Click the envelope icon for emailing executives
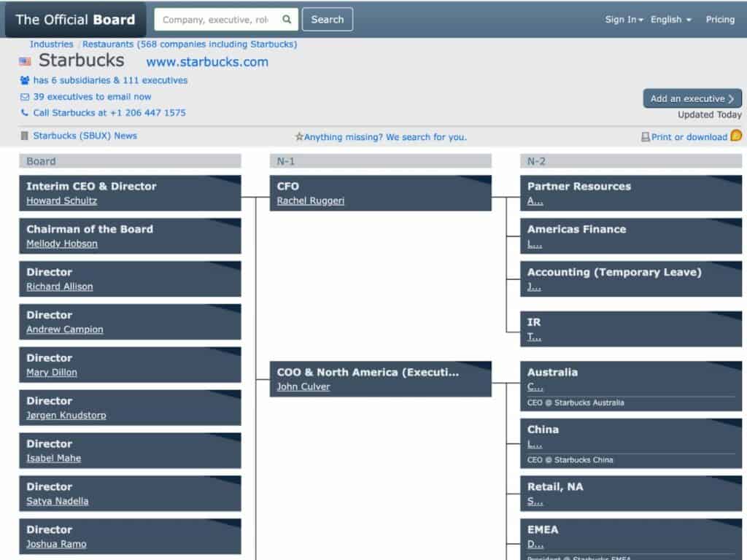The width and height of the screenshot is (747, 560). coord(24,96)
